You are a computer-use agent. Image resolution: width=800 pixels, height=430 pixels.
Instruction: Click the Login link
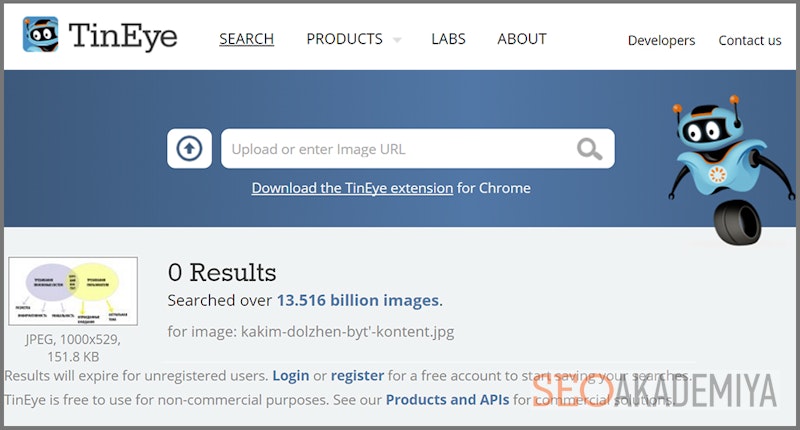(x=290, y=376)
